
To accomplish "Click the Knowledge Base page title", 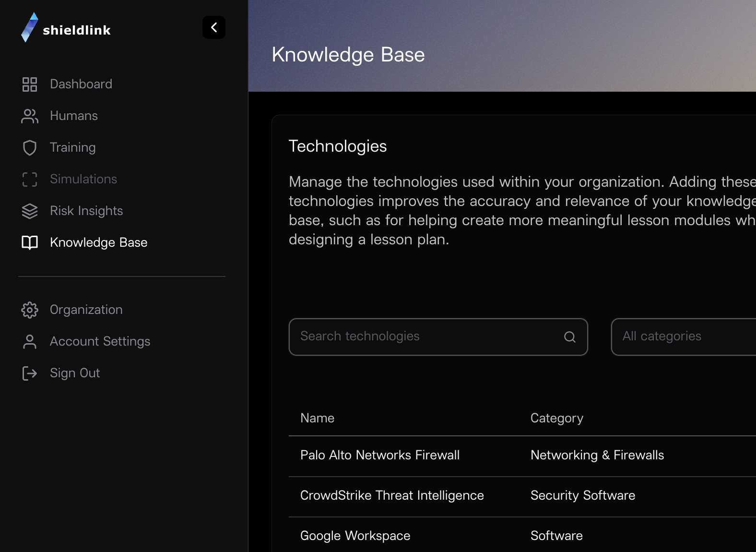I will 348,55.
